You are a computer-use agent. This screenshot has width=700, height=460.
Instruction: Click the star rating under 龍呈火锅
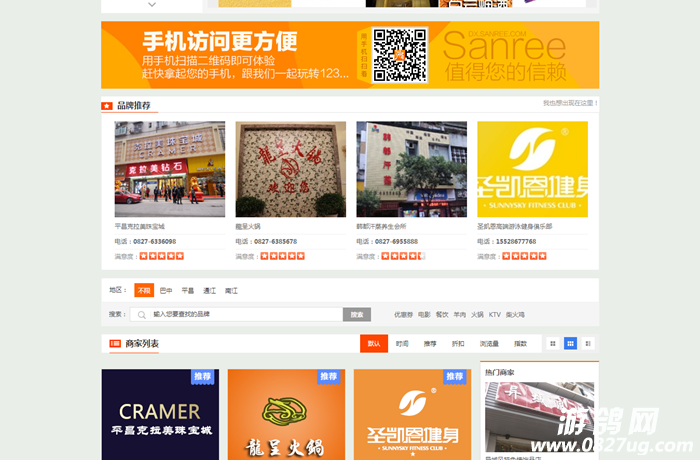(283, 256)
